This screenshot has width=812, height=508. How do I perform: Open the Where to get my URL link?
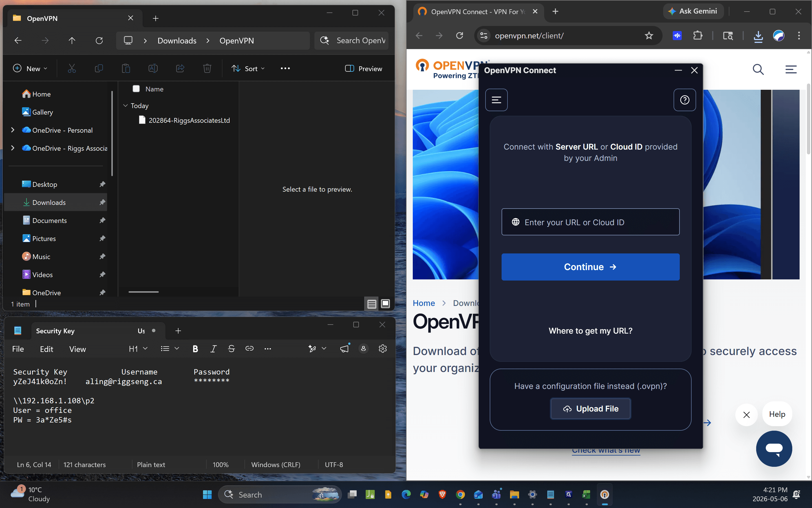click(x=591, y=330)
